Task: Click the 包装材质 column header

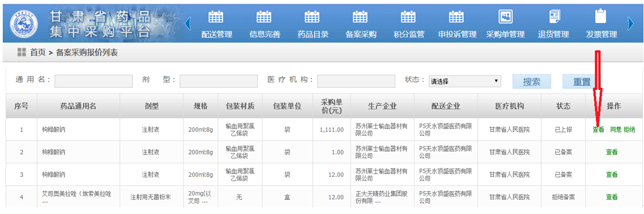Action: [240, 106]
